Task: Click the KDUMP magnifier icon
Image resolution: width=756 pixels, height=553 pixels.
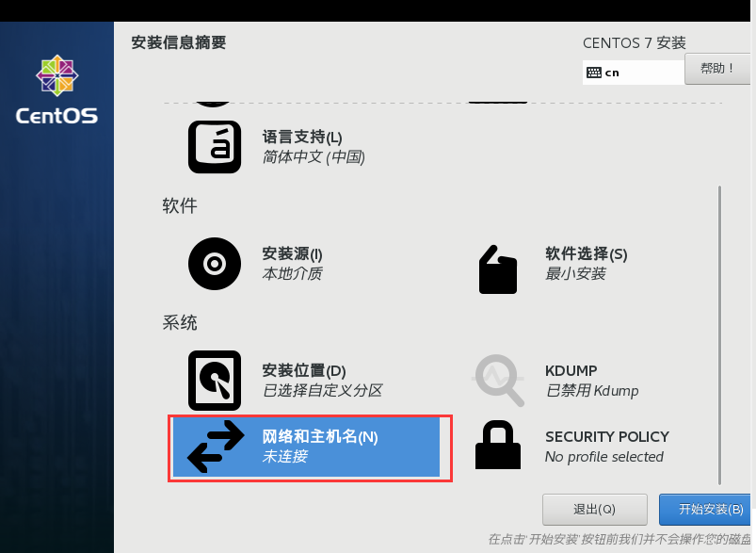Action: pyautogui.click(x=498, y=381)
